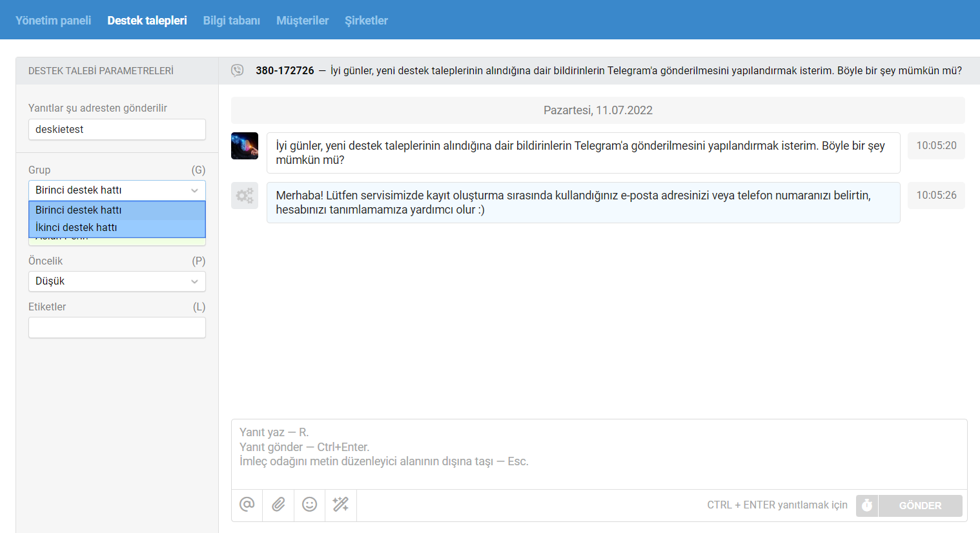Select Birinci destek hattı option in list
The height and width of the screenshot is (533, 980).
[x=117, y=210]
